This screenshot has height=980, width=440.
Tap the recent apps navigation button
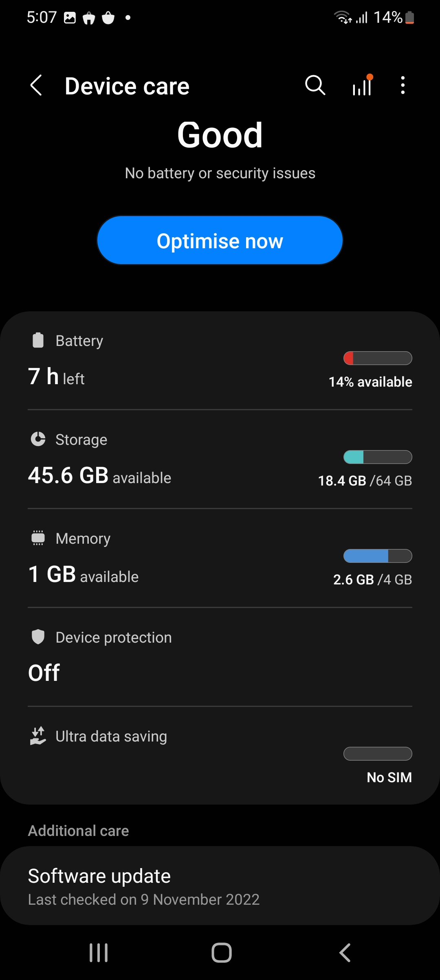click(x=99, y=953)
